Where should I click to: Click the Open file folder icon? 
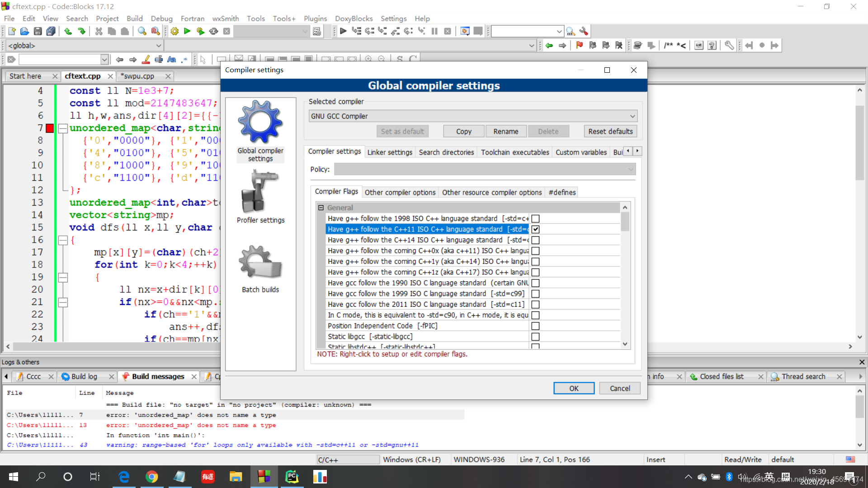click(x=24, y=31)
